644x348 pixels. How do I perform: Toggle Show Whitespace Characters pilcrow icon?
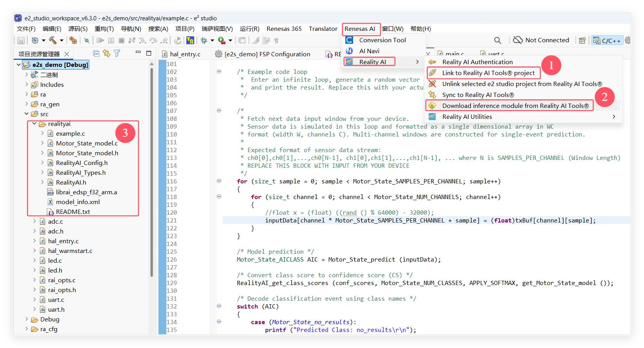point(276,40)
